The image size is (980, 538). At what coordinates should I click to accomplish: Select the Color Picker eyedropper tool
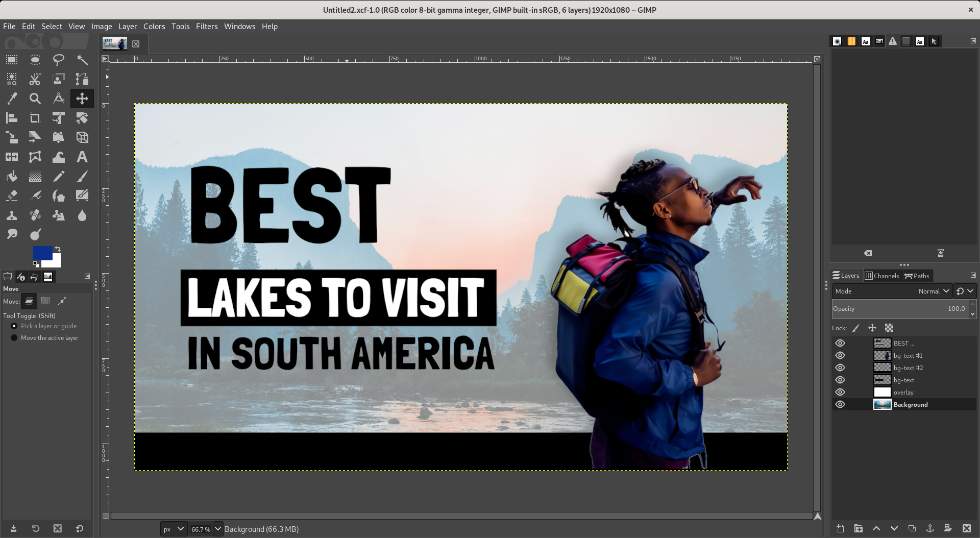tap(12, 99)
